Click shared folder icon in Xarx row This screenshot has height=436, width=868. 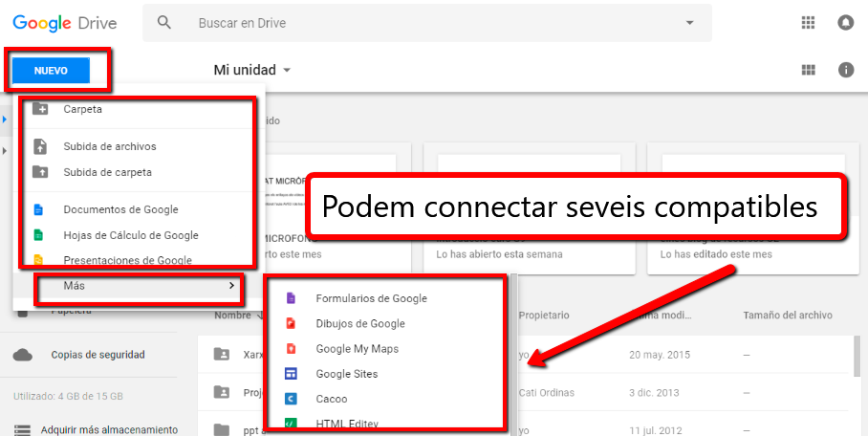click(x=222, y=354)
